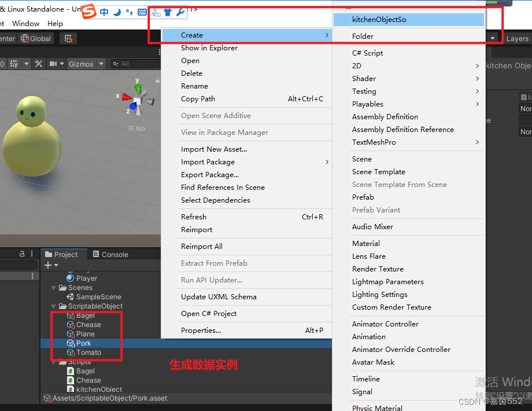
Task: Click the dark mode moon icon in system tray
Action: (116, 12)
